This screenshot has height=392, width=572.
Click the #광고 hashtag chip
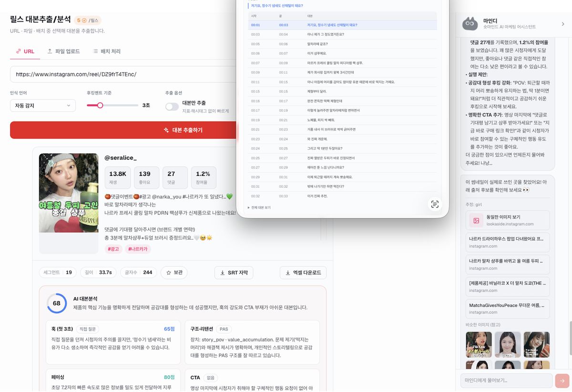click(x=113, y=249)
